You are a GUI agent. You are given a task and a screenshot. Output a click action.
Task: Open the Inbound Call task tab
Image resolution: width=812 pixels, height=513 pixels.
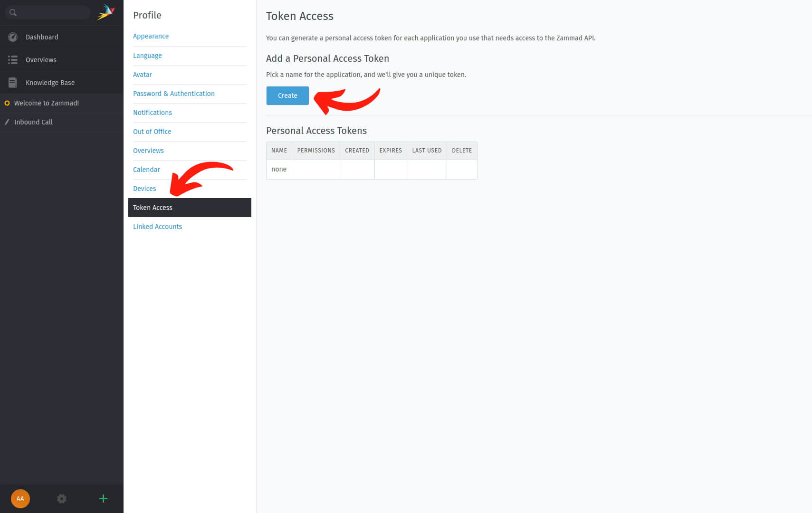62,122
